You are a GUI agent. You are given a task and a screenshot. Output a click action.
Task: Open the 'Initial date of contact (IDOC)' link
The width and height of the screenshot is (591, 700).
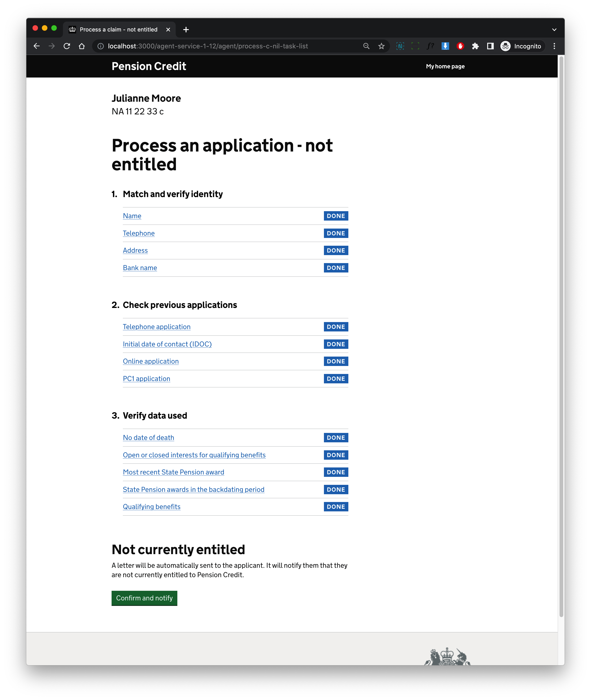167,344
